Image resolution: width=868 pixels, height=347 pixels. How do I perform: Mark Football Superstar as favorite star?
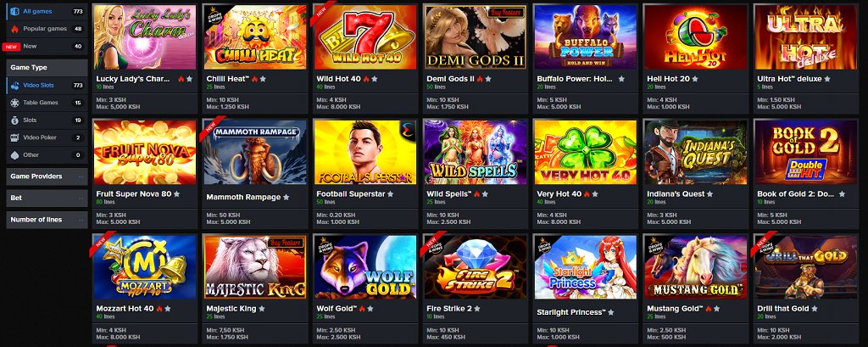[390, 194]
